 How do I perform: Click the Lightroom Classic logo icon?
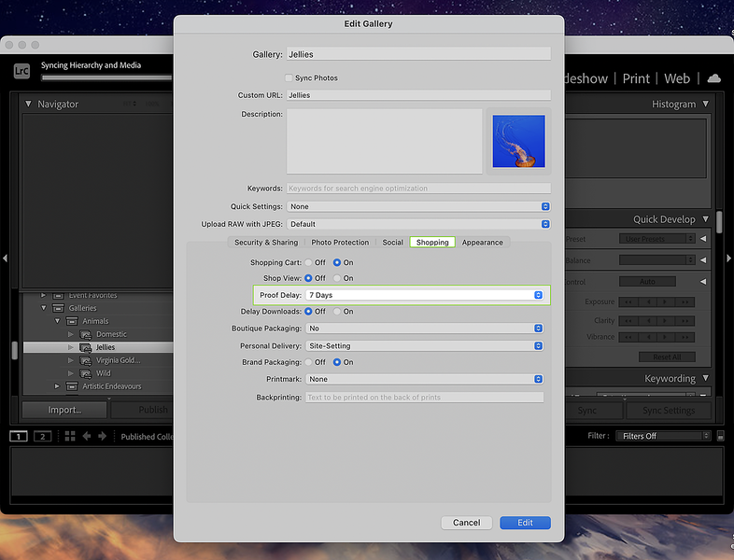click(x=21, y=71)
